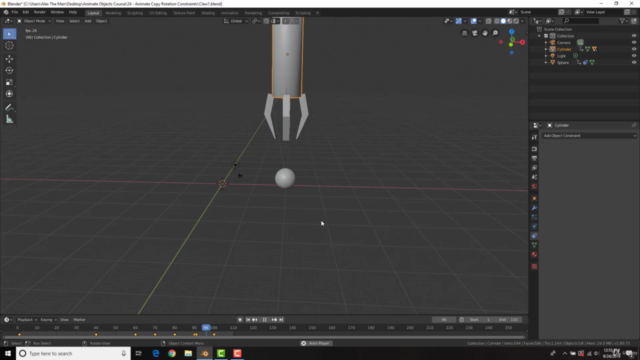The width and height of the screenshot is (640, 360).
Task: Open the Object Data properties tab
Action: click(534, 245)
